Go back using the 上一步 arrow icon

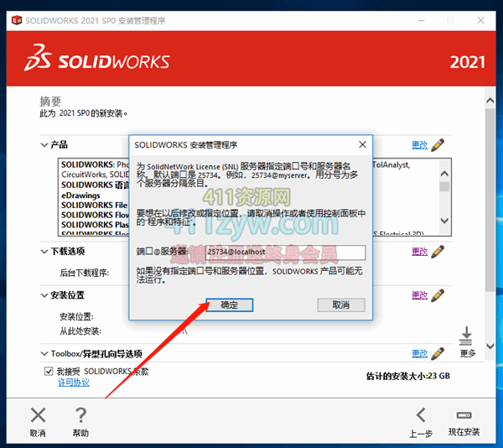[x=421, y=414]
